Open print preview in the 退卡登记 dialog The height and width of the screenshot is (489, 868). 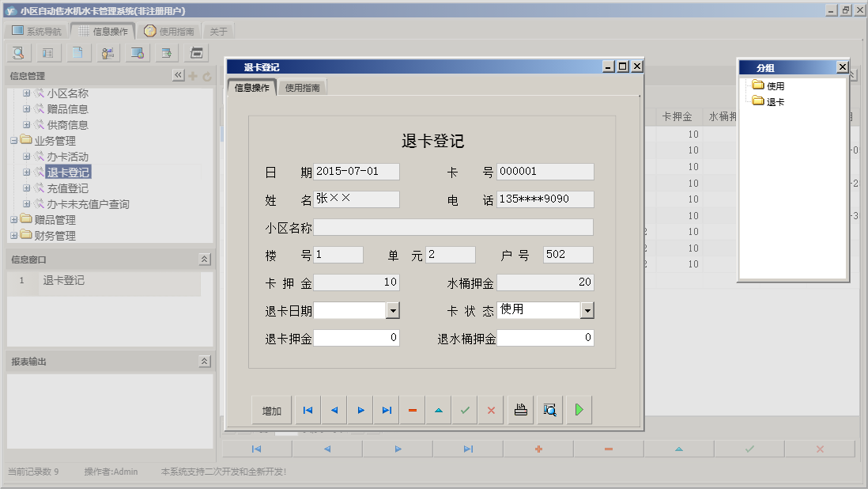[549, 409]
